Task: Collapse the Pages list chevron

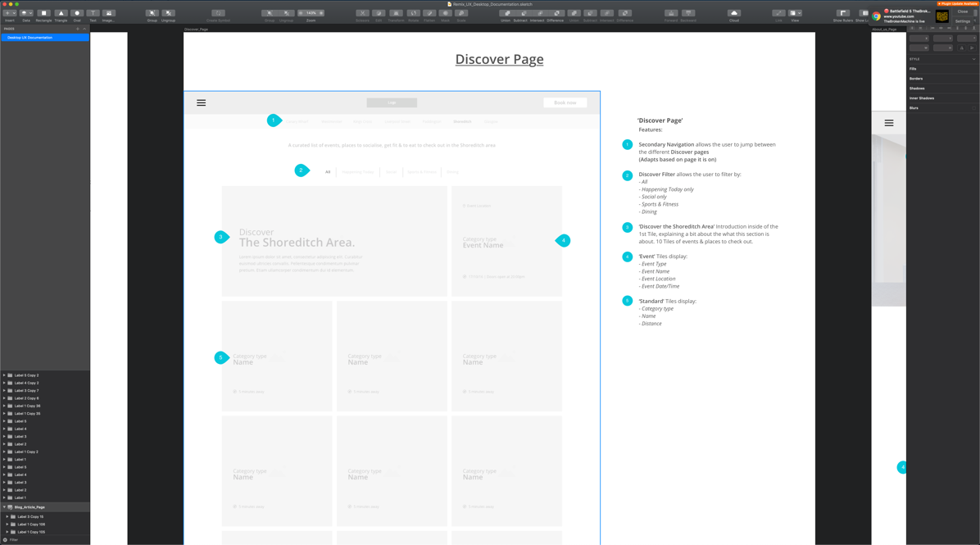Action: (x=84, y=29)
